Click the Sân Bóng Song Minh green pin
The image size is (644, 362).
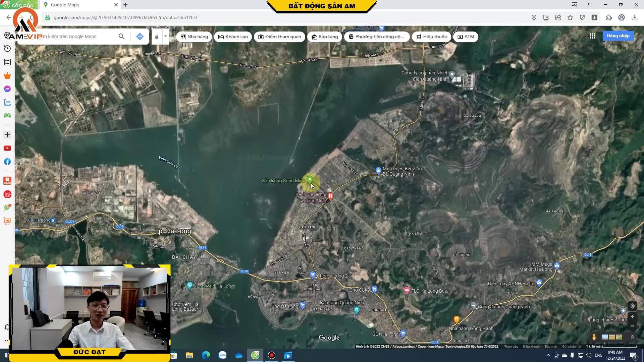click(x=310, y=180)
